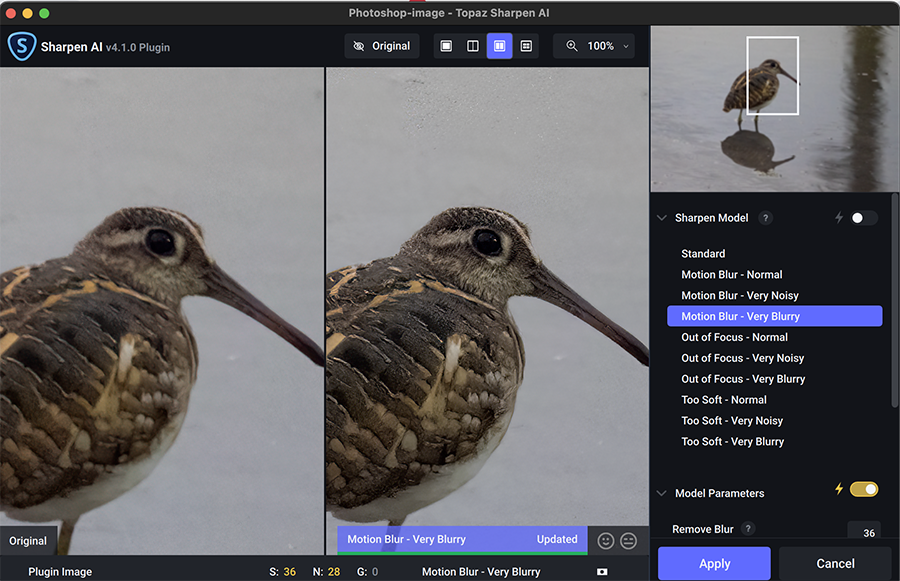
Task: Select side-by-side comparison view icon
Action: [499, 46]
